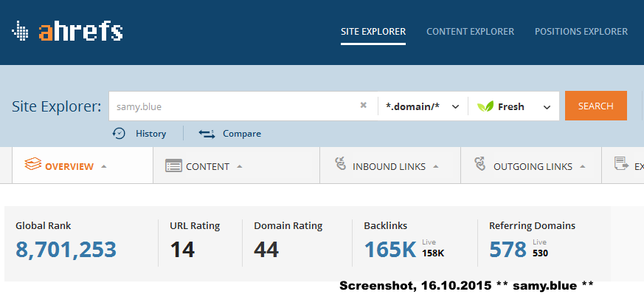Screen dimensions: 644x297
Task: Click the Content list icon
Action: [174, 166]
